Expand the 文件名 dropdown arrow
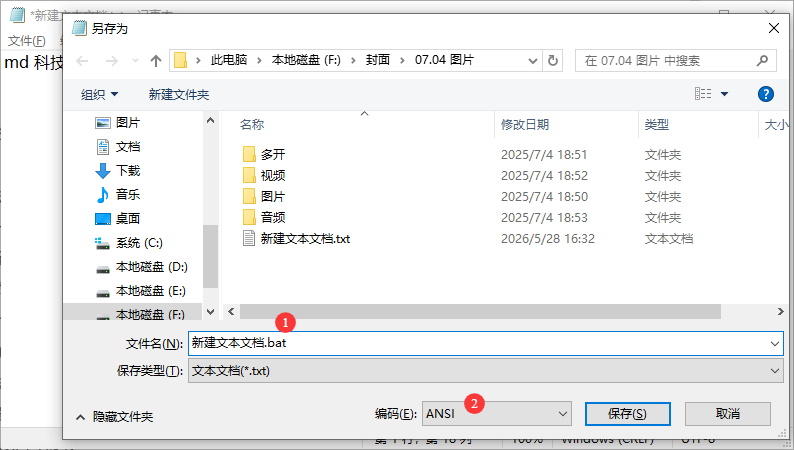This screenshot has height=450, width=794. [x=775, y=344]
